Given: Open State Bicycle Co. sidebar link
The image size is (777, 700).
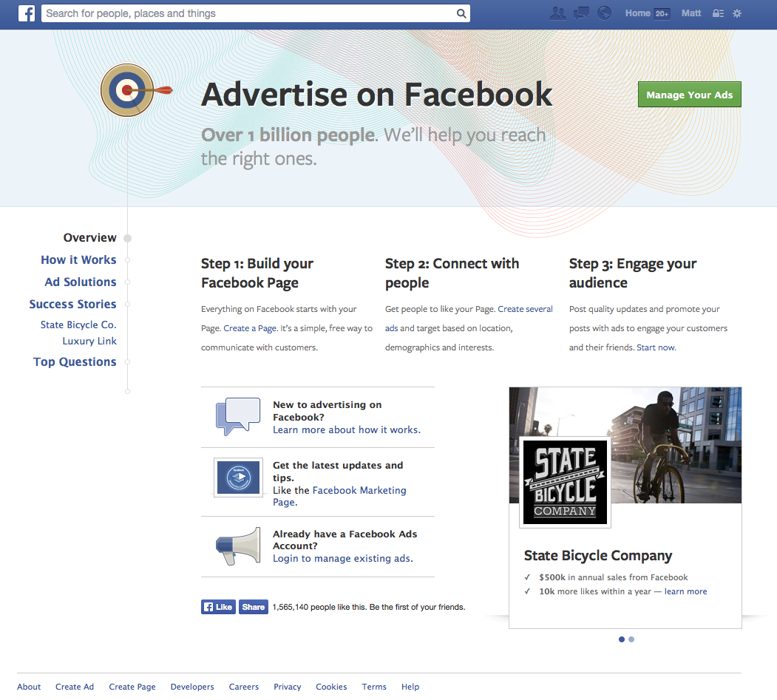Looking at the screenshot, I should [x=78, y=325].
